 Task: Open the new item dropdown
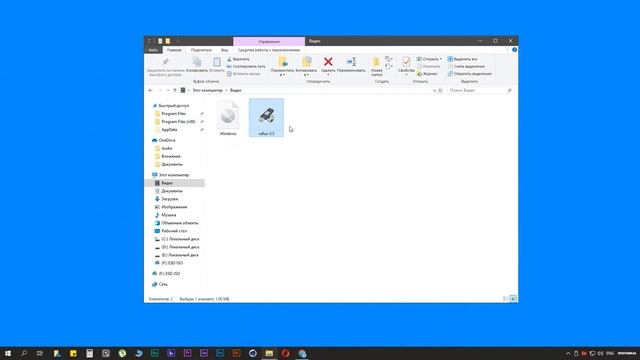[x=389, y=59]
